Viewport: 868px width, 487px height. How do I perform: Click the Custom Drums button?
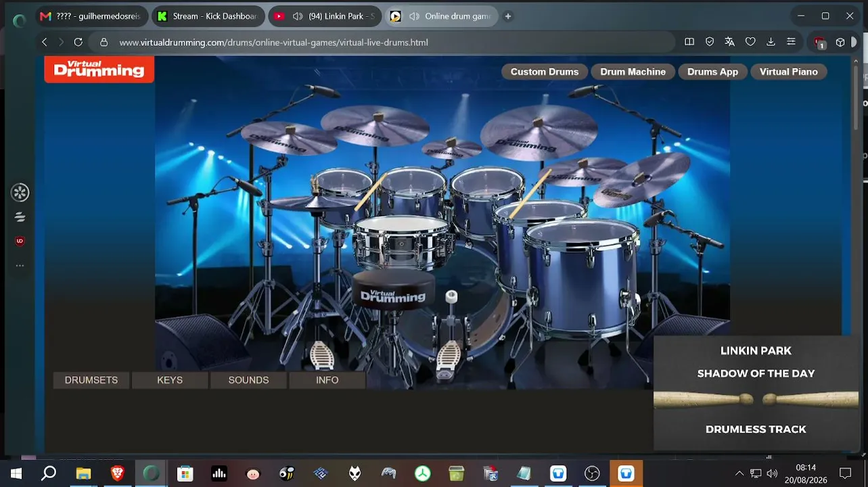(x=545, y=72)
